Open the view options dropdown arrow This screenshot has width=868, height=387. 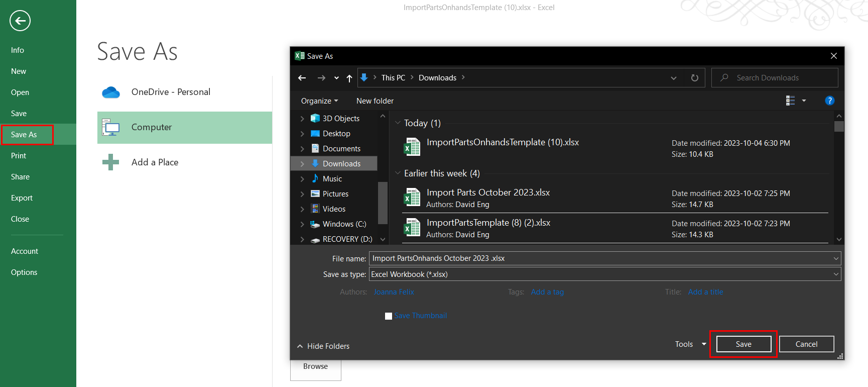point(804,101)
